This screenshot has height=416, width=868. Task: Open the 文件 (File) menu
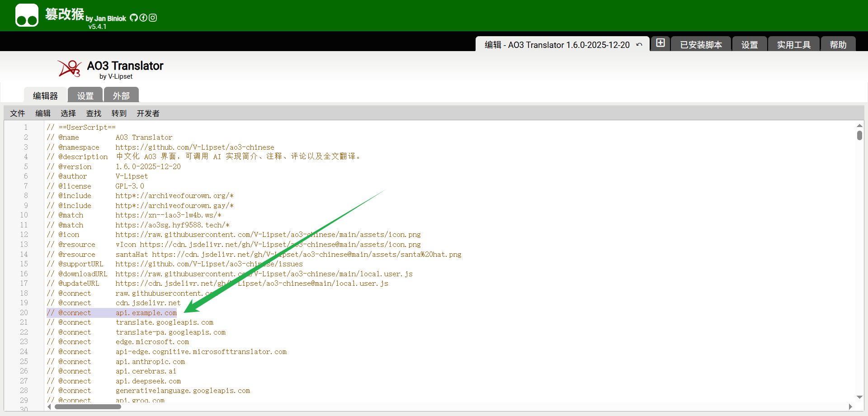[x=18, y=113]
